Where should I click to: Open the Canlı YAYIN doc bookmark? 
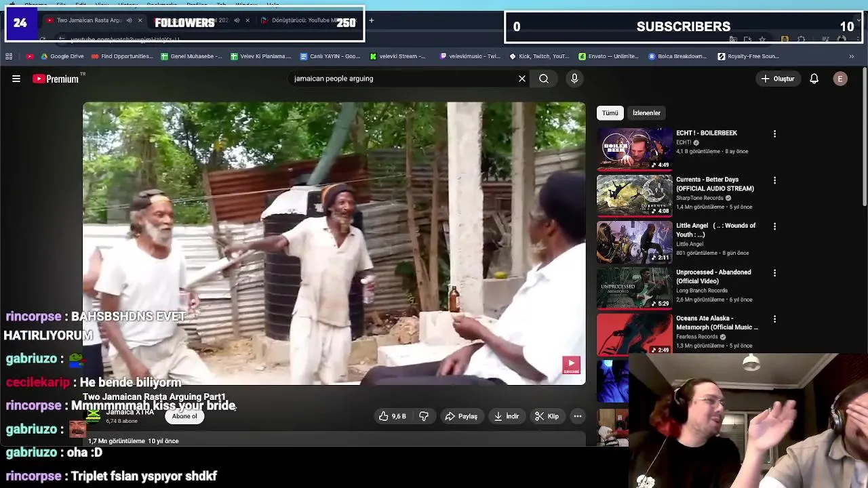coord(330,56)
